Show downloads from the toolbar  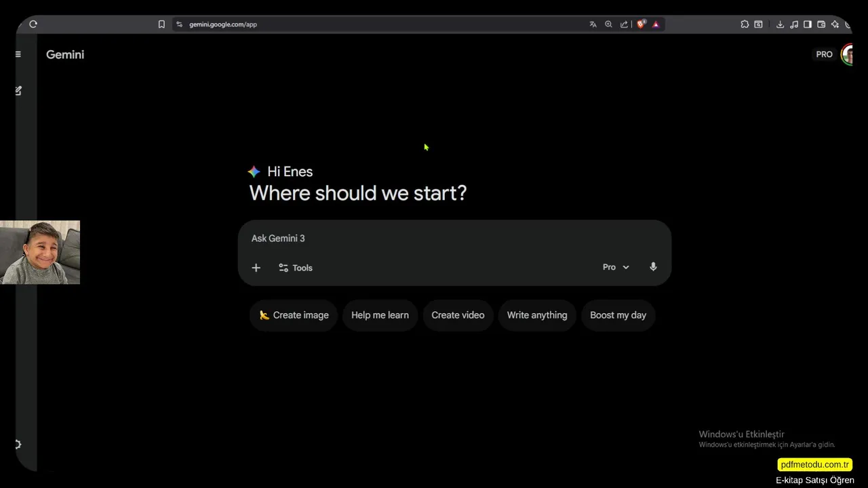(x=780, y=24)
